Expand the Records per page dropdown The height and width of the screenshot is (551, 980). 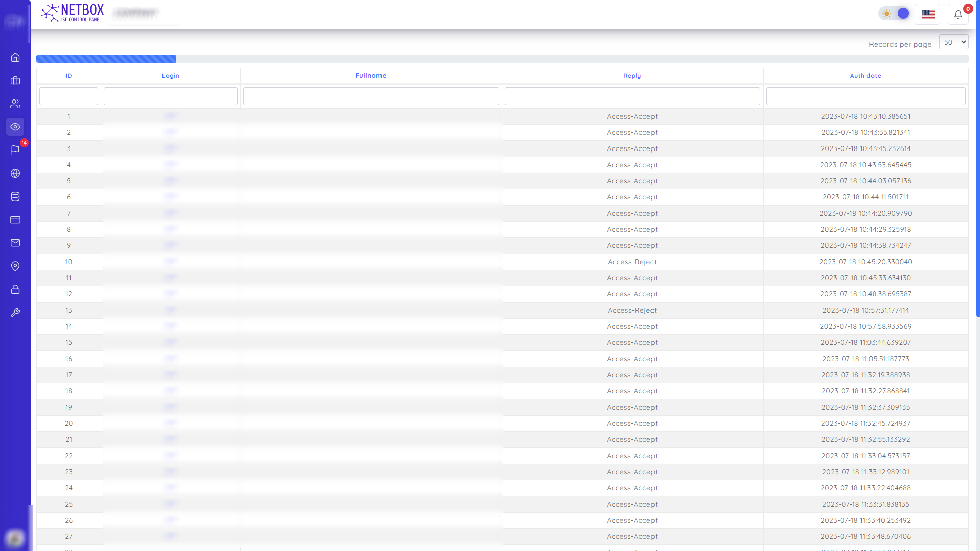pyautogui.click(x=953, y=42)
